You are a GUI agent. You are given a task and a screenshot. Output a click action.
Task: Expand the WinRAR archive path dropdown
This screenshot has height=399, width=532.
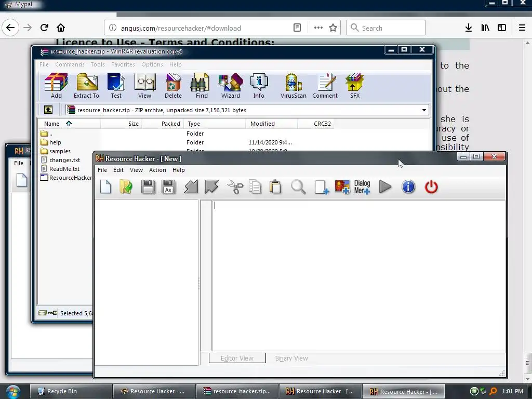click(x=424, y=110)
